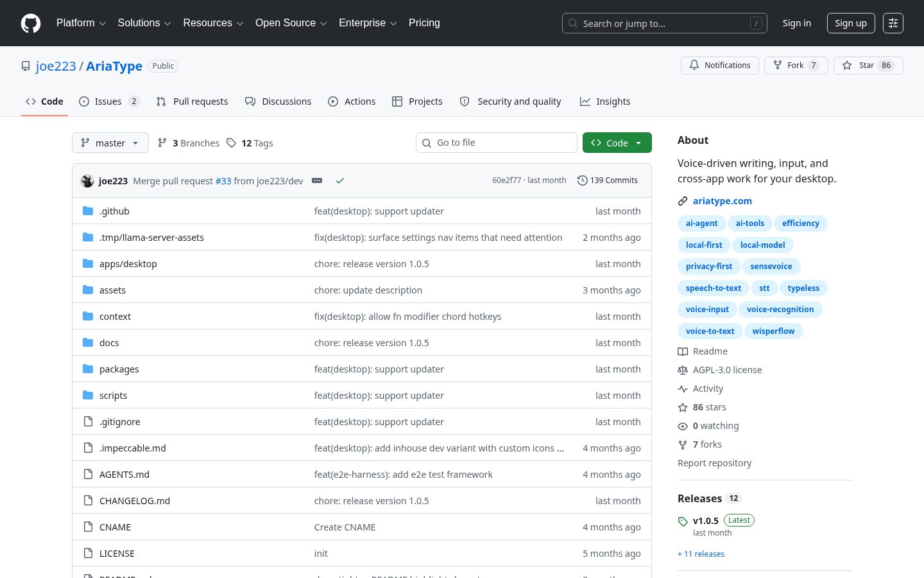Click the folder icon for apps/desktop
The image size is (924, 578).
88,263
